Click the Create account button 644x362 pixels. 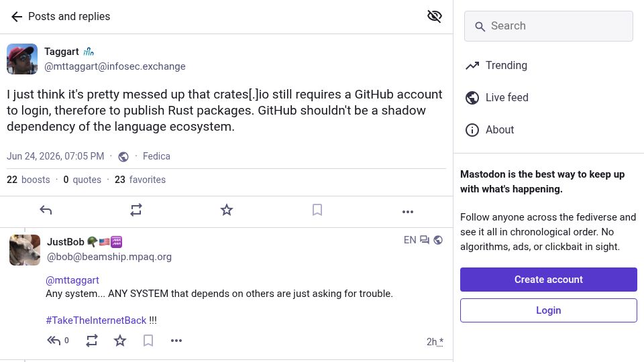548,280
